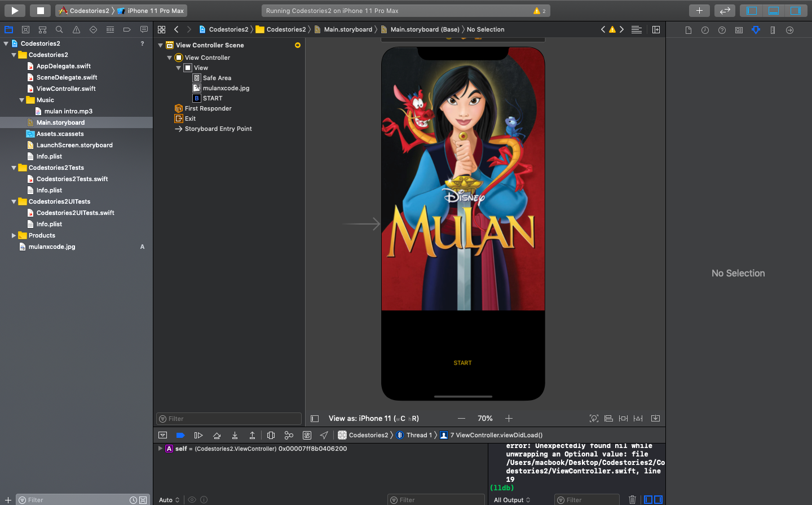Screen dimensions: 812x505
Task: Stop the running app with Stop button
Action: click(40, 10)
